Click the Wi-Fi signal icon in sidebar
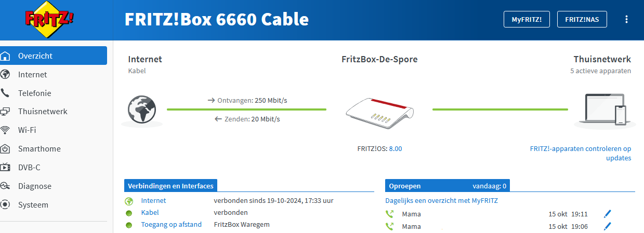The height and width of the screenshot is (233, 644). [6, 130]
